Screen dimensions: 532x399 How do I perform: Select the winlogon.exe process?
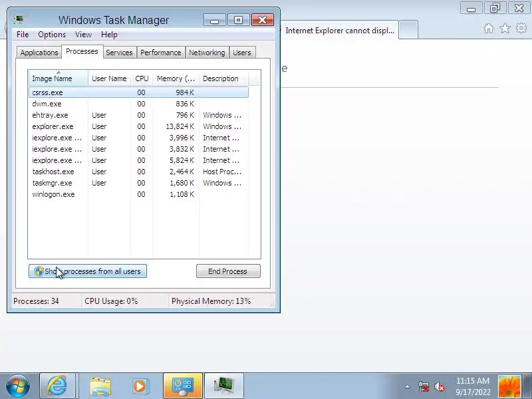[x=138, y=194]
